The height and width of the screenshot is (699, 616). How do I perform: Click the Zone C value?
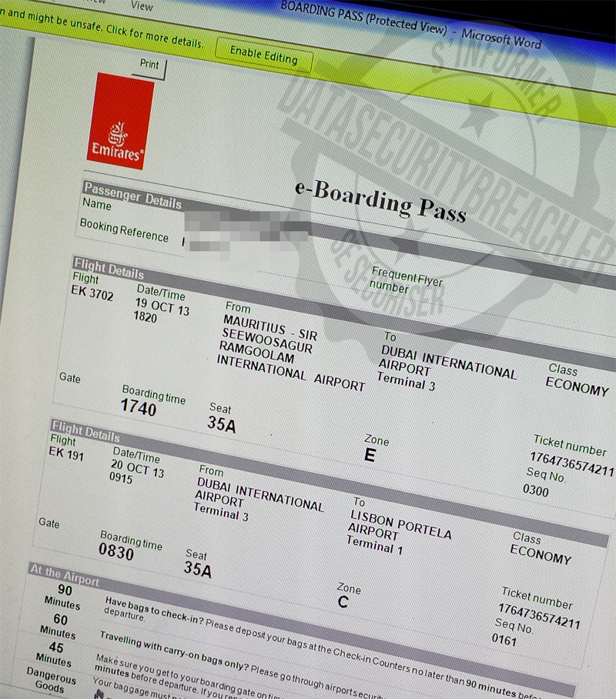click(x=343, y=602)
